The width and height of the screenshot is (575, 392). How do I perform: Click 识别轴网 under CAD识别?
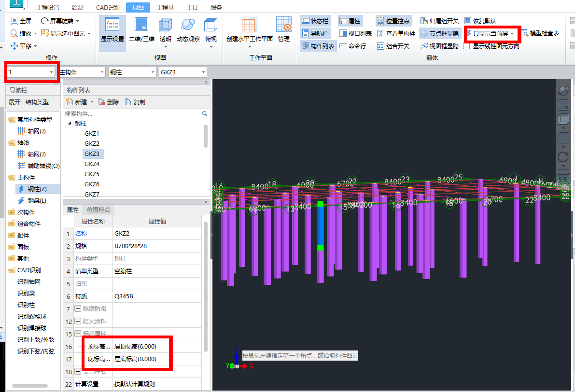coord(29,281)
